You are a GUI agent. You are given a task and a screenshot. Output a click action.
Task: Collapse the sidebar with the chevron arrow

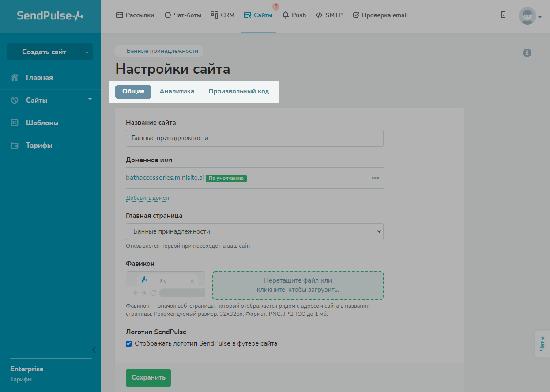click(x=94, y=350)
